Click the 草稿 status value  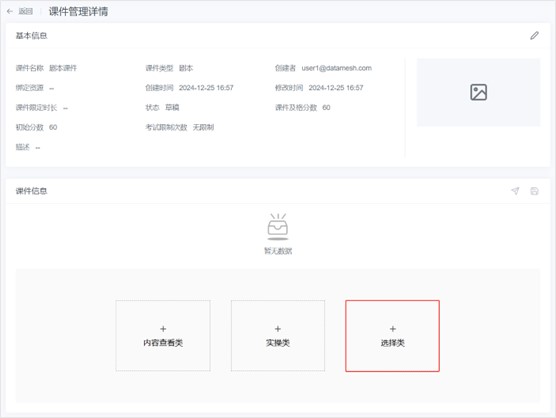pyautogui.click(x=172, y=107)
